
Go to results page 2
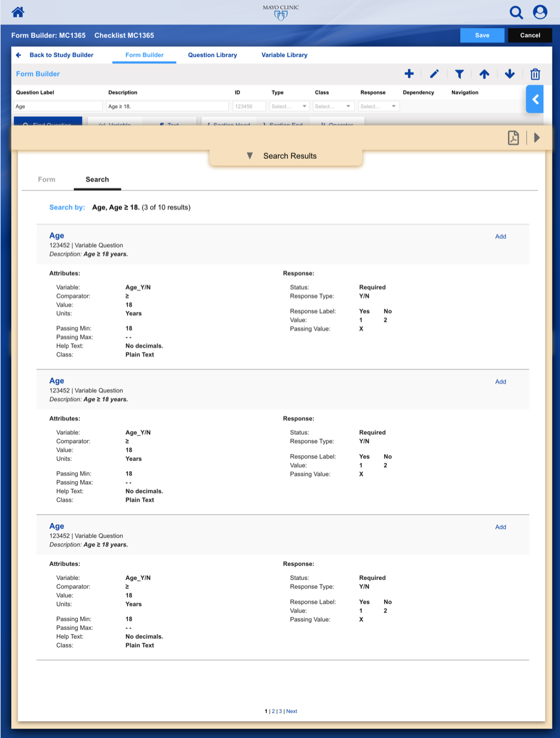click(x=273, y=711)
